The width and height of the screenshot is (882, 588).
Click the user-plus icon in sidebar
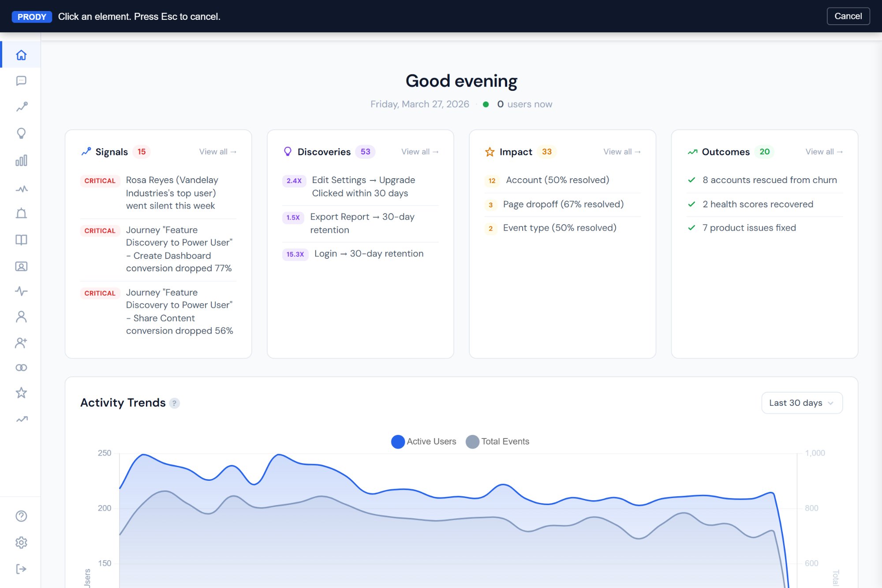(x=21, y=342)
